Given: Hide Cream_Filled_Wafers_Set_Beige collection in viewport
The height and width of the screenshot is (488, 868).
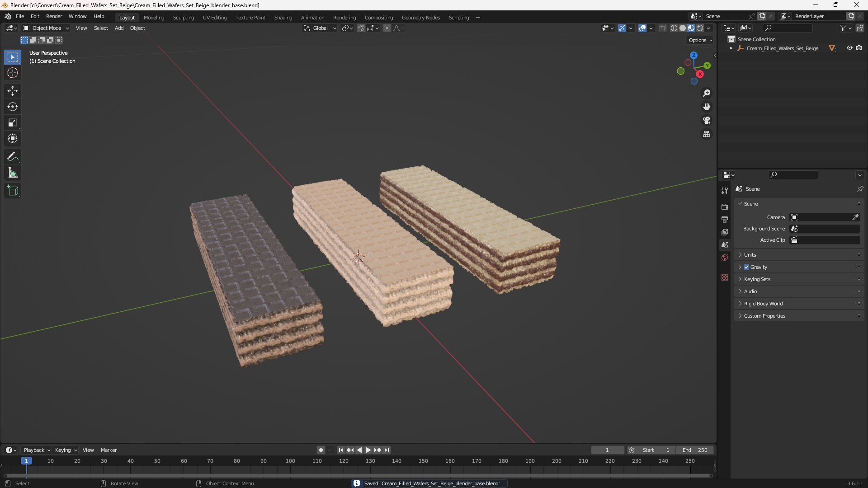Looking at the screenshot, I should tap(849, 48).
